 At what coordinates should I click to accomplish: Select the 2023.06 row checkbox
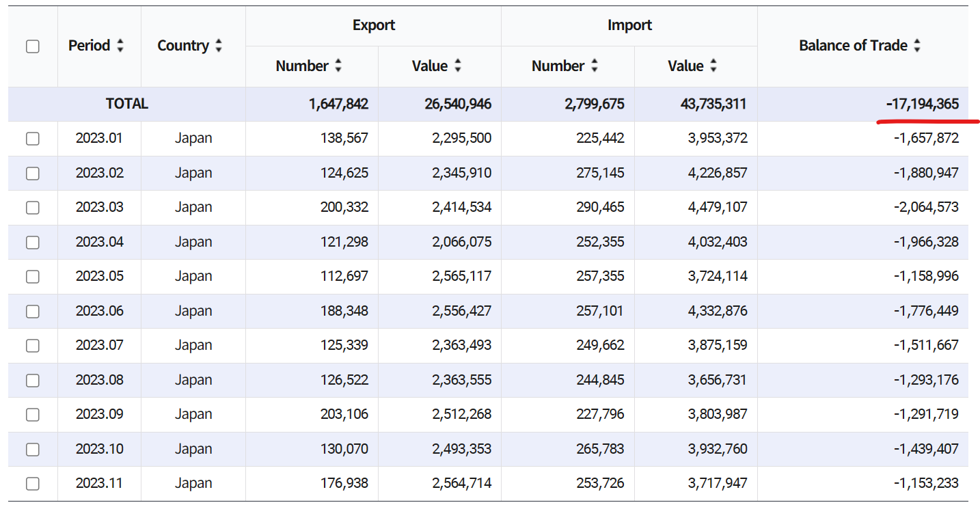(x=33, y=312)
